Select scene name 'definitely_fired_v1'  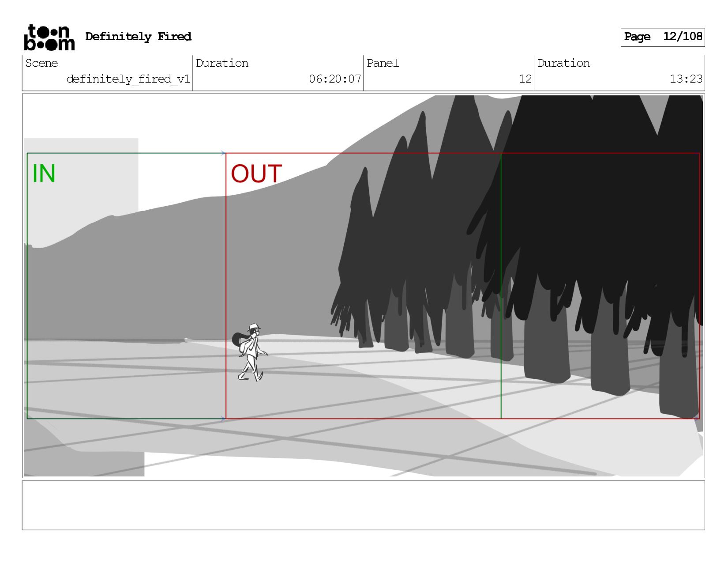click(x=128, y=79)
